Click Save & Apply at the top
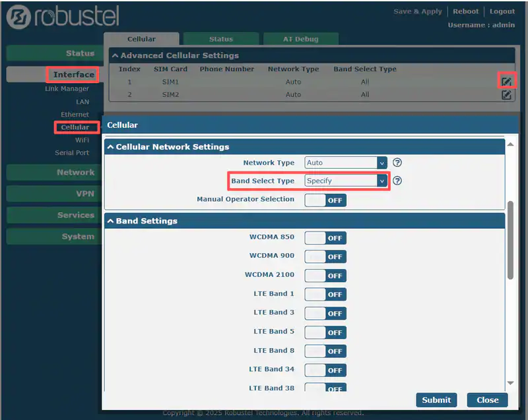Screen dimensions: 528x420 [417, 11]
